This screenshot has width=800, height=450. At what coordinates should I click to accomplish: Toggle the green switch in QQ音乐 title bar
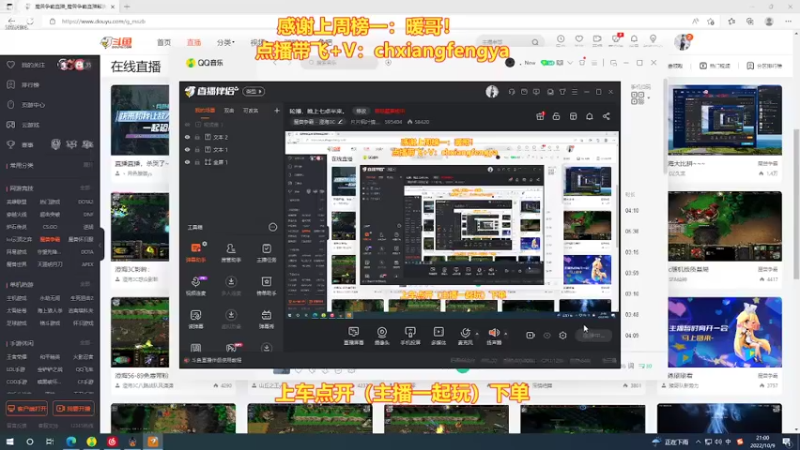click(547, 63)
